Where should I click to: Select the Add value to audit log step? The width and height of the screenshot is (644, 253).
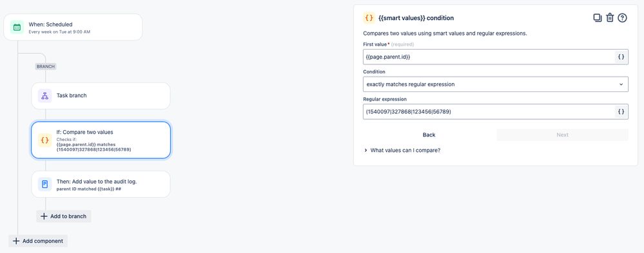point(101,184)
